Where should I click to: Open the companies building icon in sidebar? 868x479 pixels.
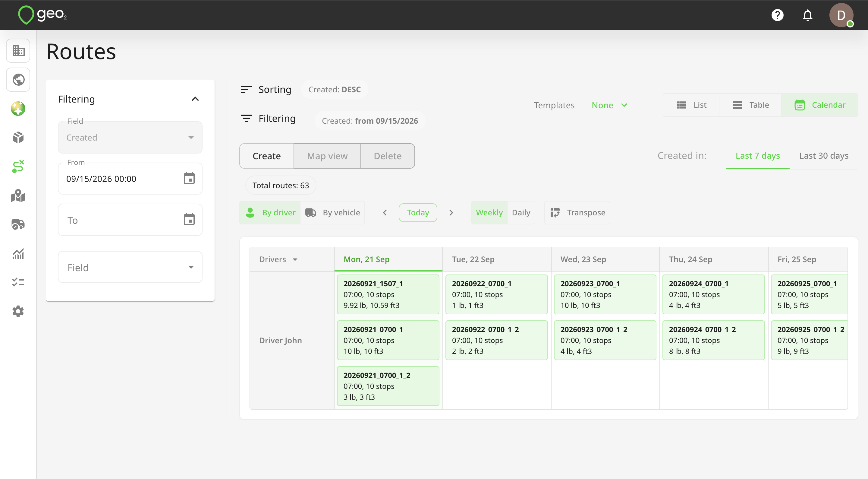(x=18, y=51)
